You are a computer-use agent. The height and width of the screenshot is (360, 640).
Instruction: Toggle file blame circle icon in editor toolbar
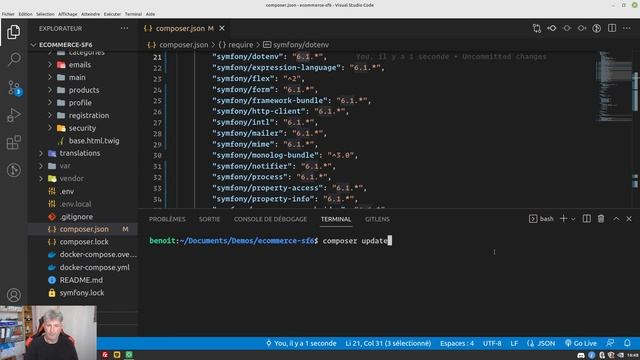tap(567, 28)
